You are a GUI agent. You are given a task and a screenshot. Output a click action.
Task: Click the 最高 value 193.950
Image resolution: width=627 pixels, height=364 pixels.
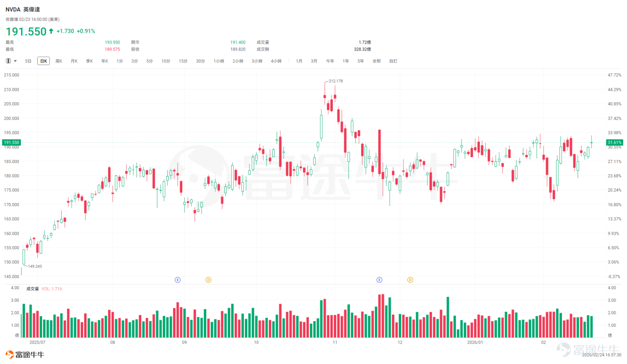click(112, 42)
